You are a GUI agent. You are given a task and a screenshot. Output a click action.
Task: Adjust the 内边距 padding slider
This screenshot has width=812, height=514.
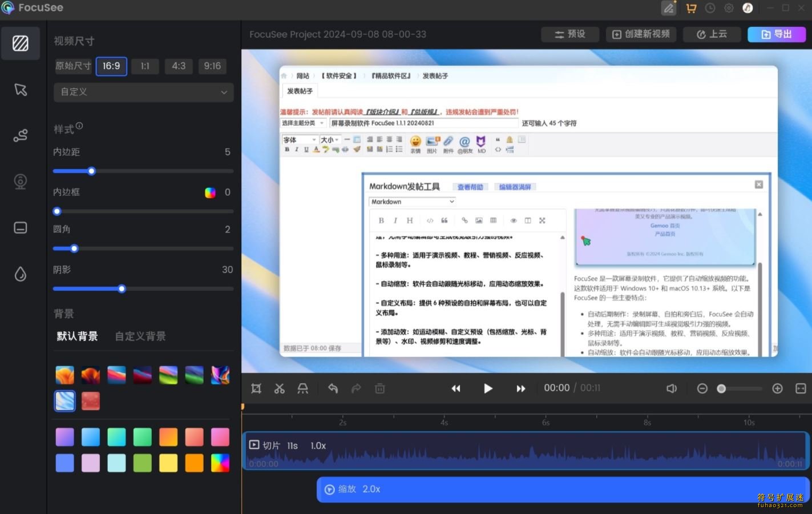91,171
